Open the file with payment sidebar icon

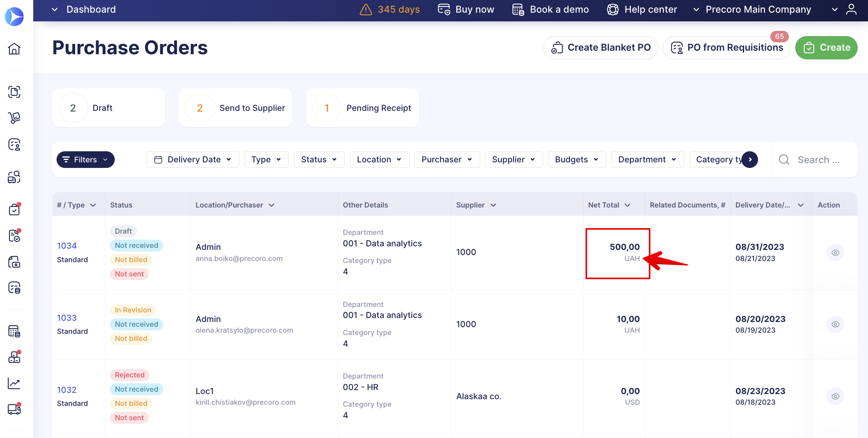[14, 262]
